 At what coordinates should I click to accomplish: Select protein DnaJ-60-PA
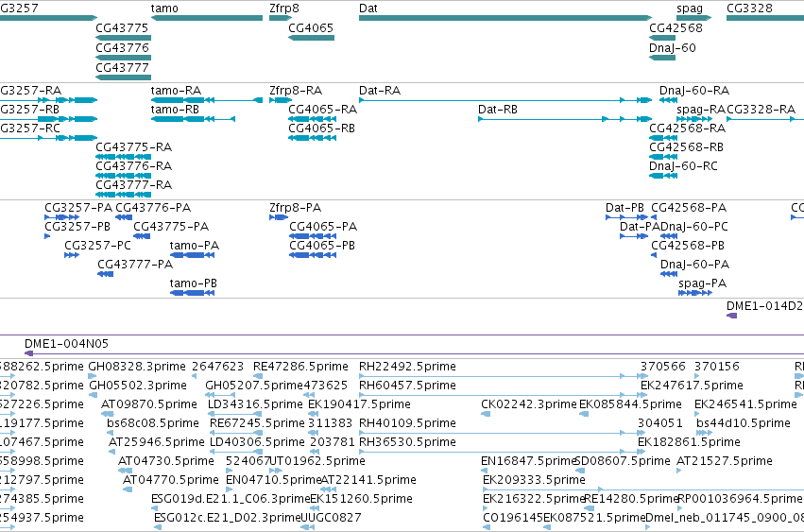[694, 265]
